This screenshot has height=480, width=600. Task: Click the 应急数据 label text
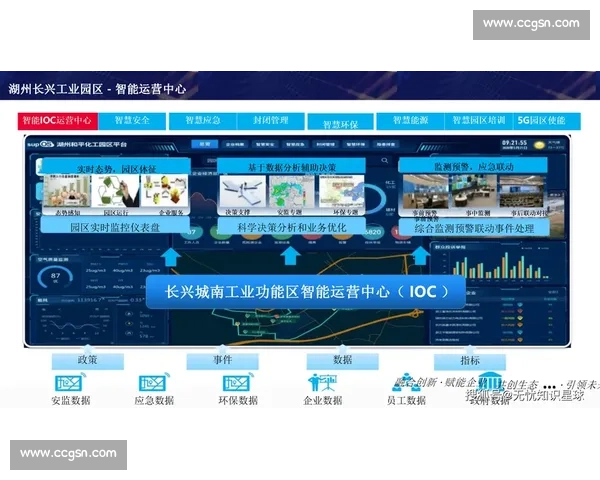coord(154,400)
